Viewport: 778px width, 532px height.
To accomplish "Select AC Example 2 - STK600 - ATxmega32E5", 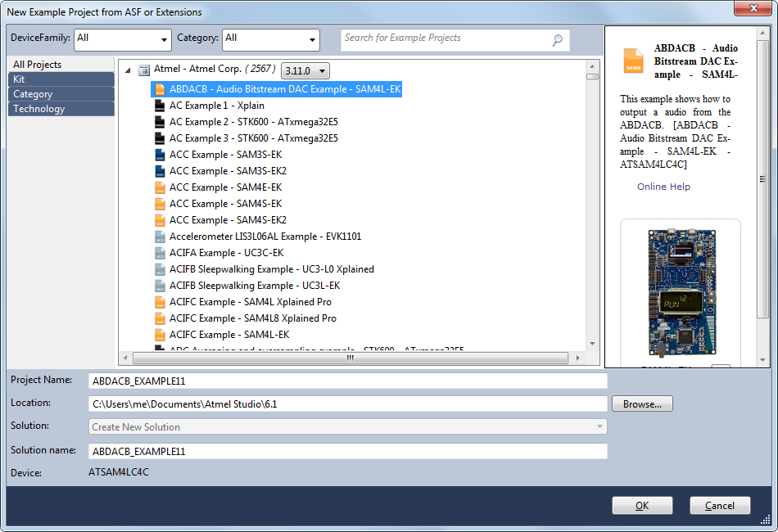I will coord(254,122).
